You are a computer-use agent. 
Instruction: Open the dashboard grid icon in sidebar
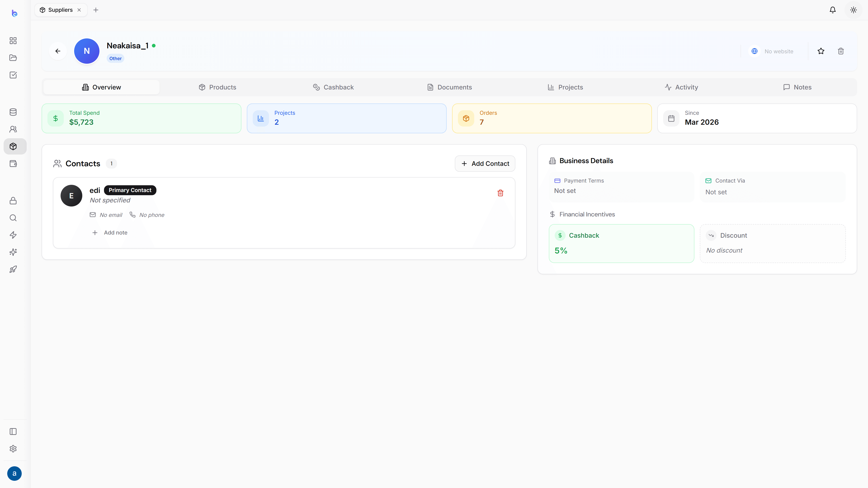tap(13, 41)
